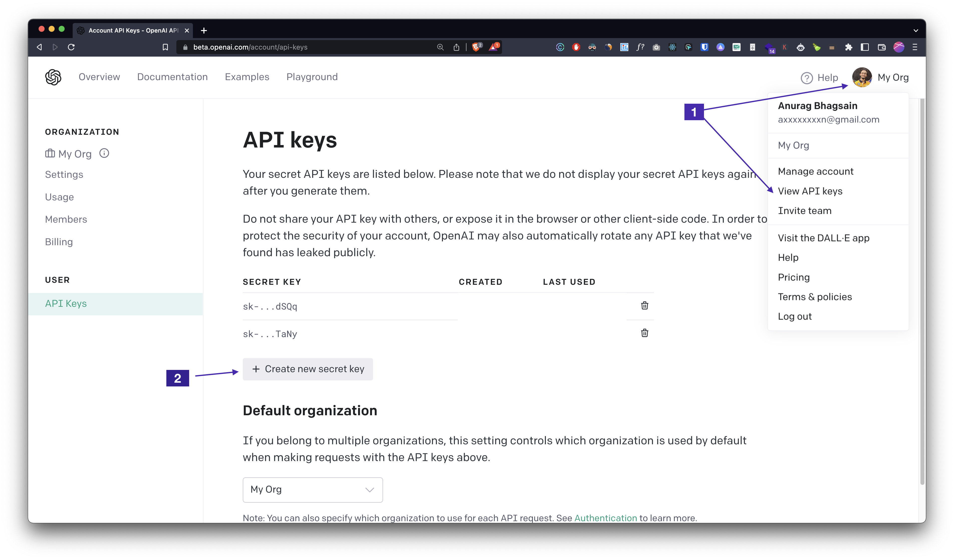Click the OpenAI logo in header
This screenshot has width=954, height=560.
pos(53,77)
